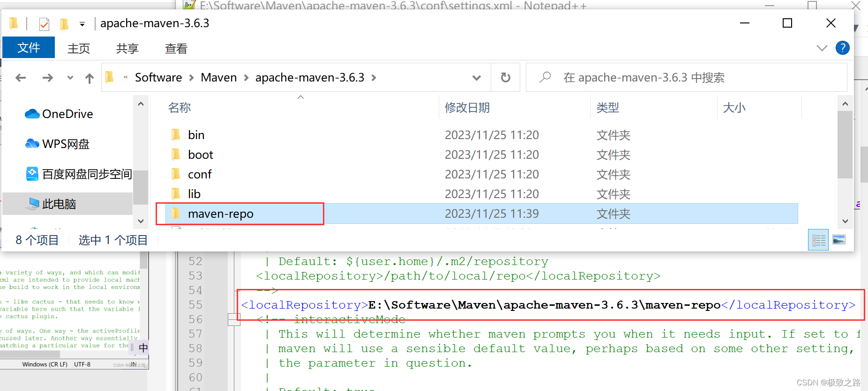Switch to large icons view layout
This screenshot has width=868, height=391.
pyautogui.click(x=839, y=240)
